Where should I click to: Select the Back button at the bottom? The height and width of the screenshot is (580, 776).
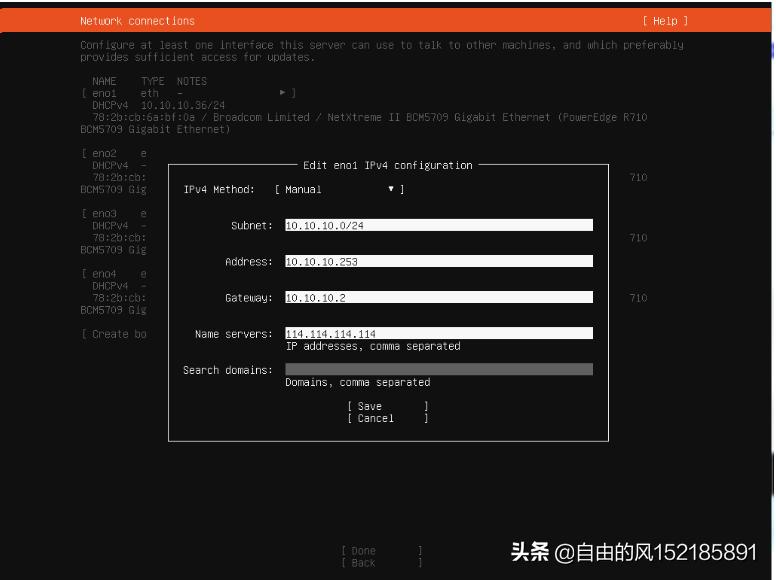(x=382, y=563)
